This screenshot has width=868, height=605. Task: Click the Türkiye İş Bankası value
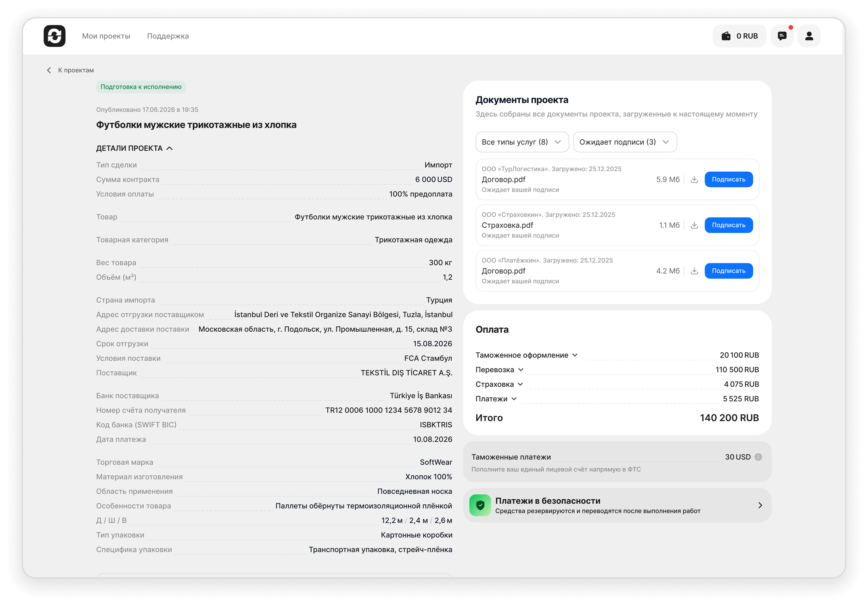pyautogui.click(x=421, y=395)
